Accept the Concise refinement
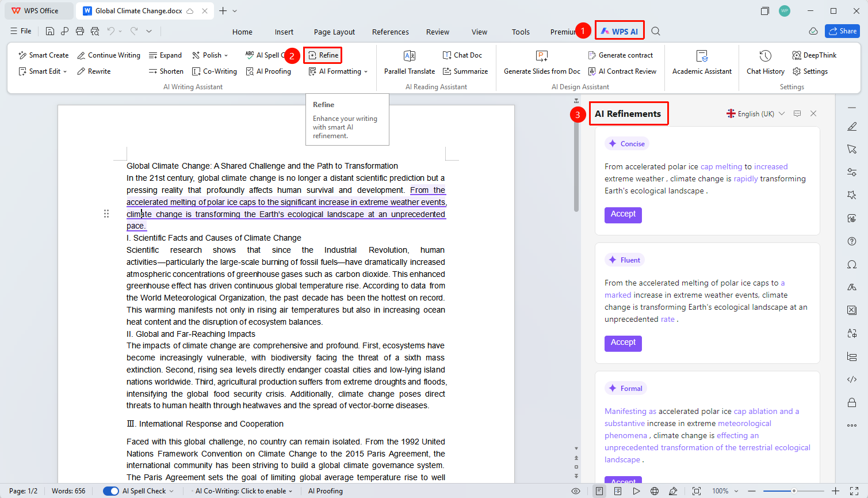The width and height of the screenshot is (868, 498). (x=623, y=215)
